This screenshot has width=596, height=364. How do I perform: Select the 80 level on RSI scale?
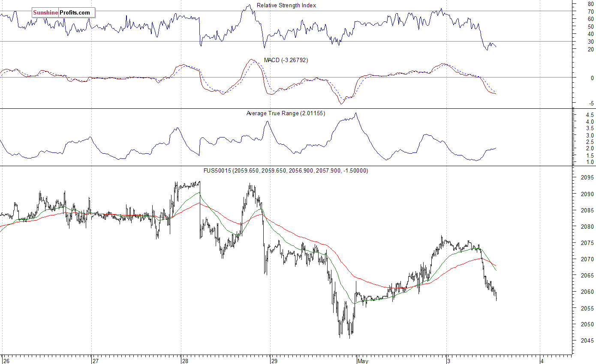[x=591, y=4]
